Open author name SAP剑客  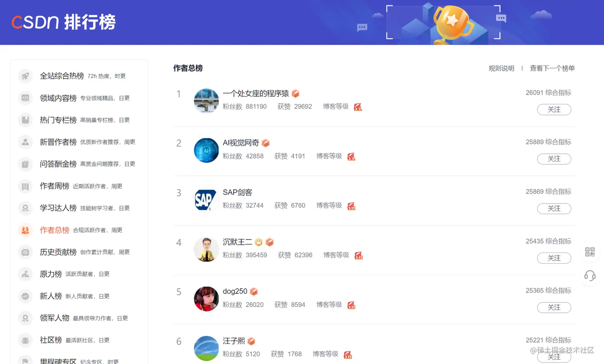237,193
